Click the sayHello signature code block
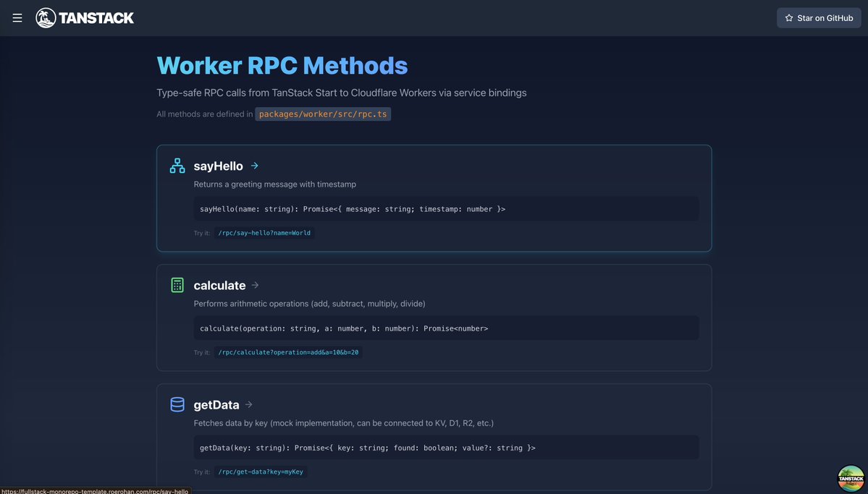The width and height of the screenshot is (868, 494). (x=446, y=208)
